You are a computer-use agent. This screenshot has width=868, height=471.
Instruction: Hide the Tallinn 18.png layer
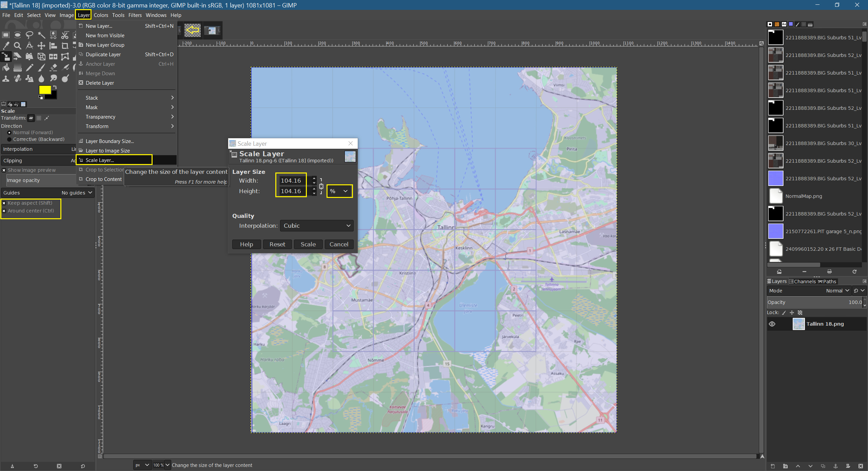(x=772, y=324)
